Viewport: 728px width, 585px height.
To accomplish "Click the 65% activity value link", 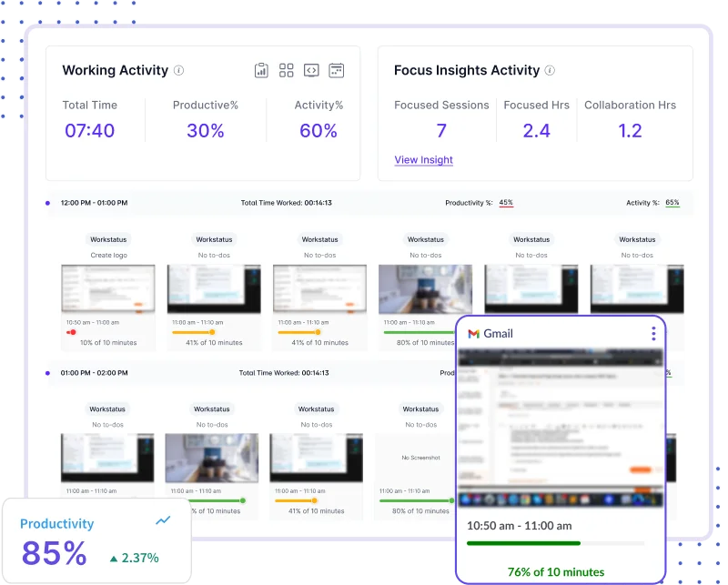I will (672, 203).
